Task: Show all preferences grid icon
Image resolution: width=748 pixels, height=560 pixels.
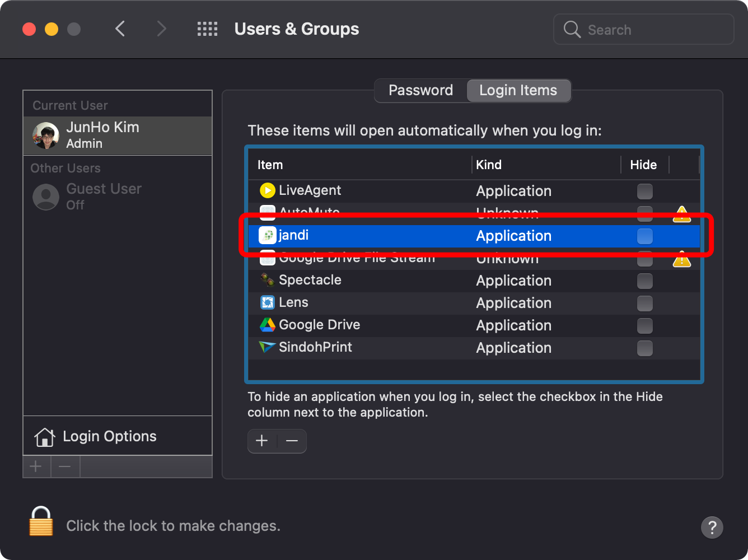Action: [x=207, y=29]
